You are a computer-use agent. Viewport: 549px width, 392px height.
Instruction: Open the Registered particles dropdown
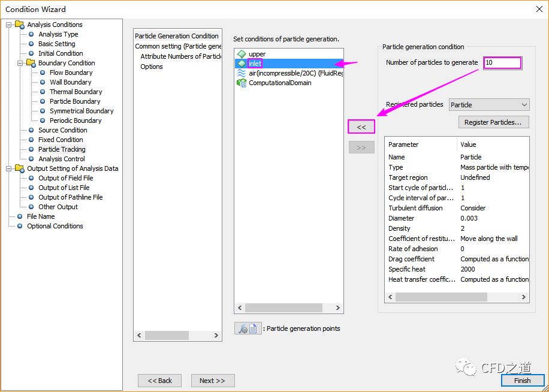488,104
